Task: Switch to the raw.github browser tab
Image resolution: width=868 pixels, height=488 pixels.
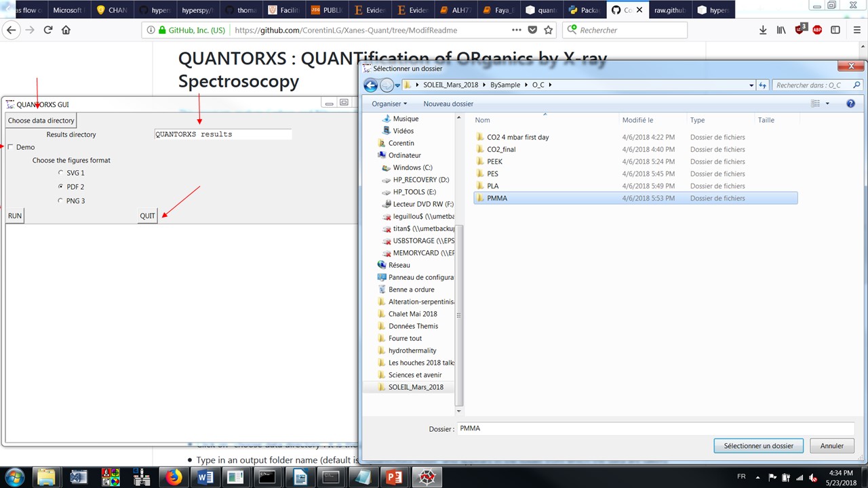Action: (x=671, y=10)
